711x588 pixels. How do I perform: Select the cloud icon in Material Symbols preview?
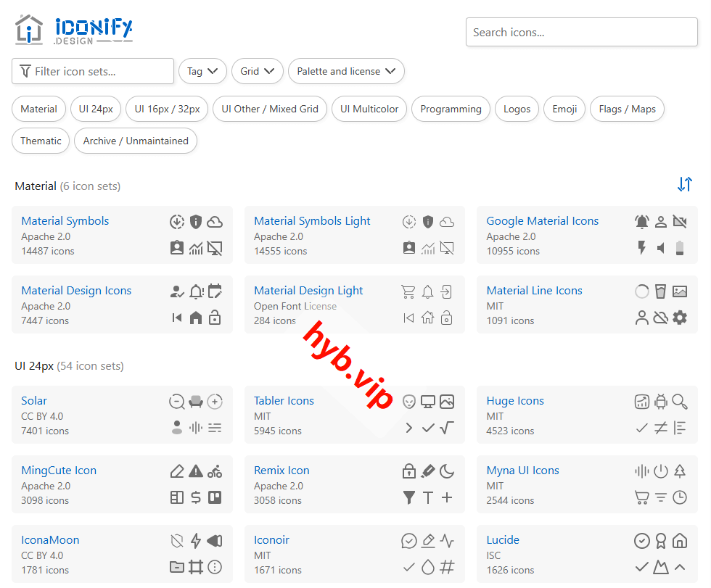point(215,221)
